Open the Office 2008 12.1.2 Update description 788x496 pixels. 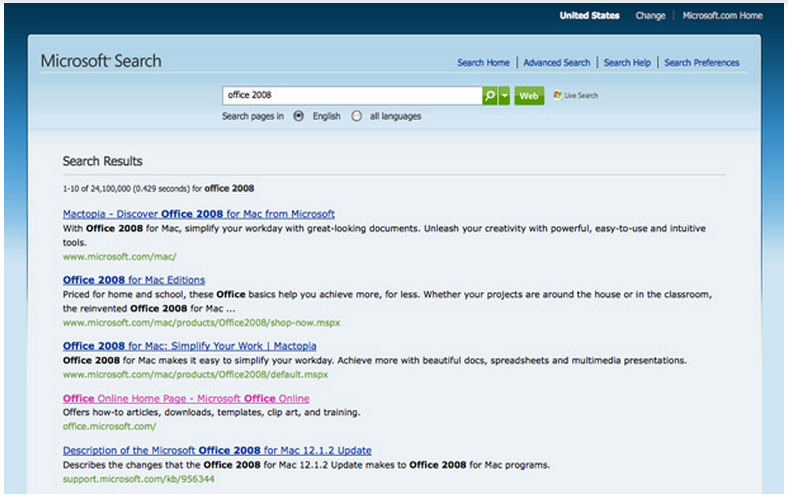point(217,450)
